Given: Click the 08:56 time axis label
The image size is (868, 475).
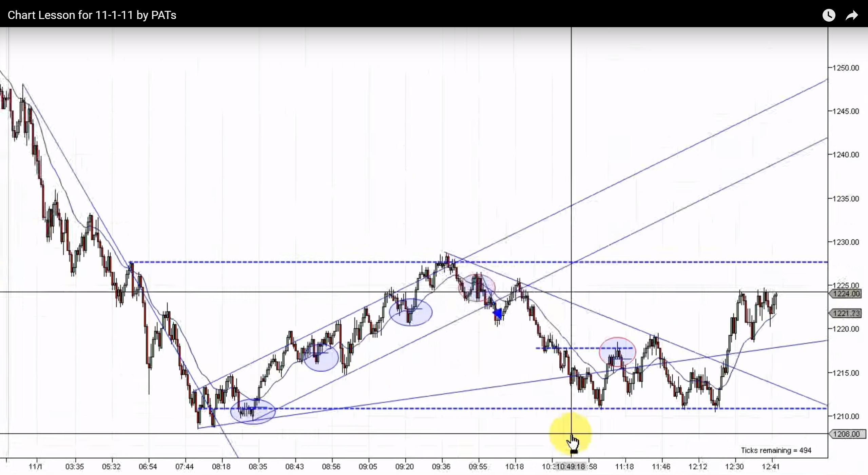Looking at the screenshot, I should click(x=331, y=467).
